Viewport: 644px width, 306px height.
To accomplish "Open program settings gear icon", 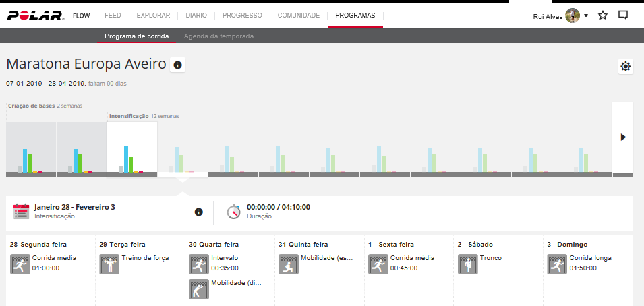I will 626,66.
